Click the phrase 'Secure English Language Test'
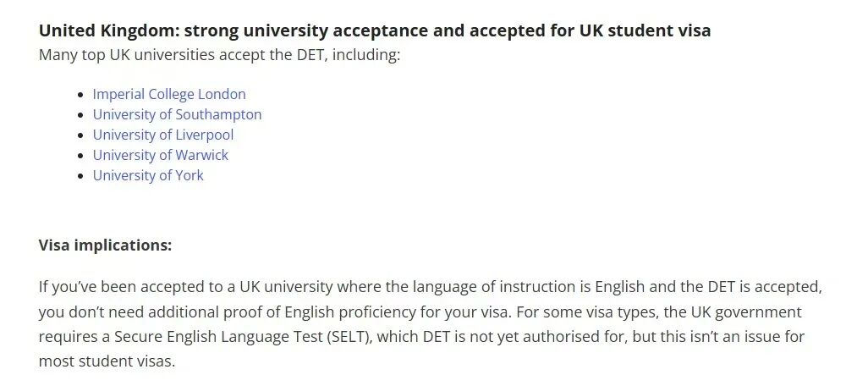Image resolution: width=868 pixels, height=386 pixels. 218,336
